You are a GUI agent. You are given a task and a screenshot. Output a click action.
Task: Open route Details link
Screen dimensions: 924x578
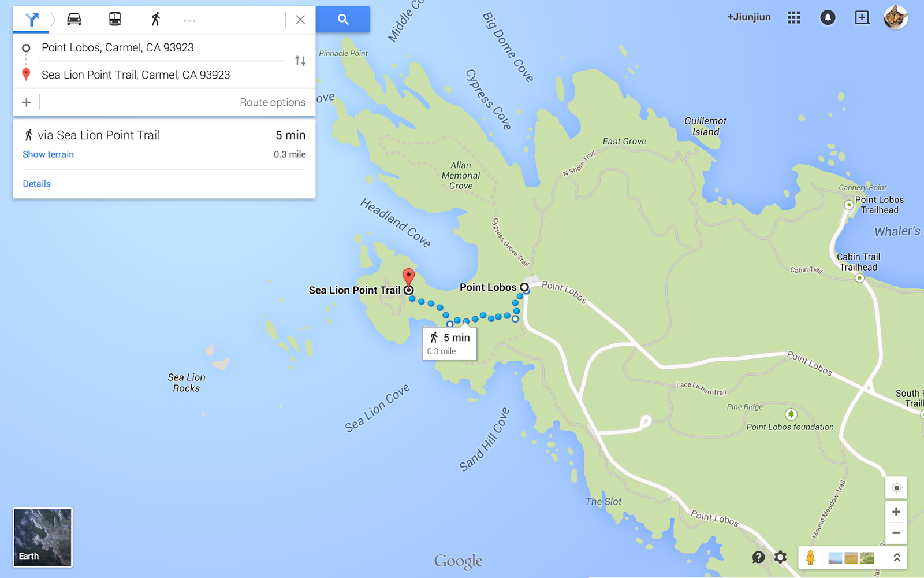pos(37,184)
